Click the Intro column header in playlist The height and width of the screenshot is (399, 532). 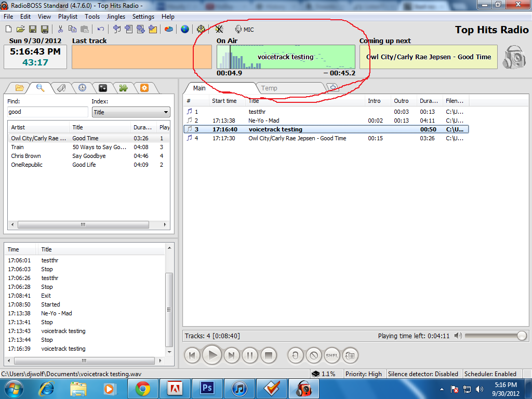click(378, 101)
